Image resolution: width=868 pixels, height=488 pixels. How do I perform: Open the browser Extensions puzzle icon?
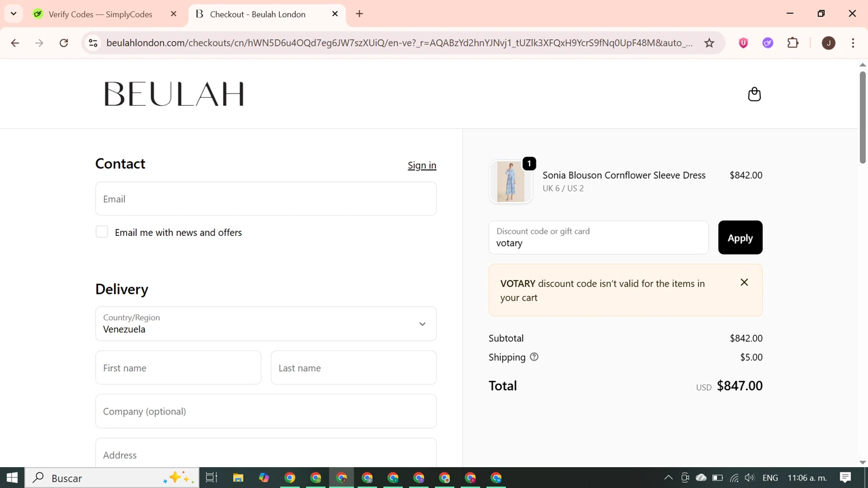coord(793,43)
